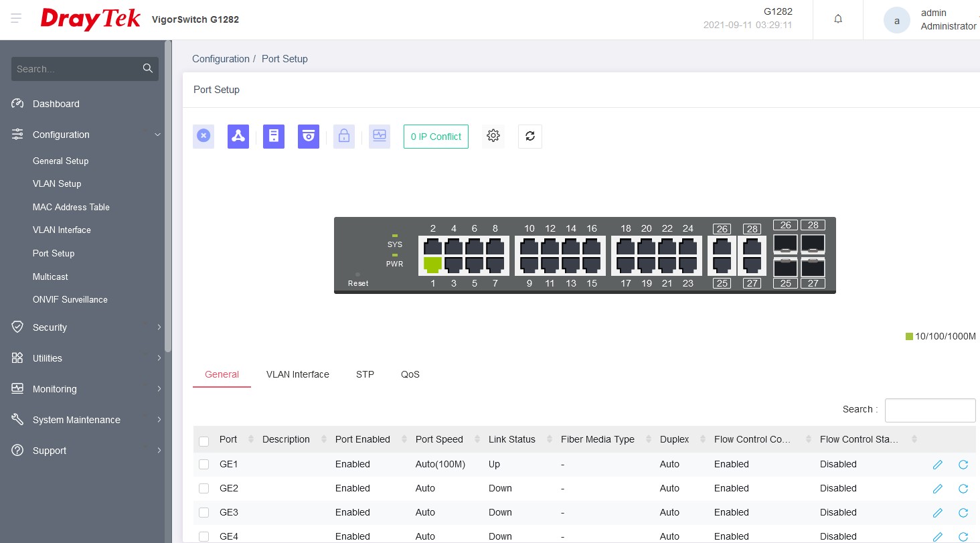Toggle the select-all checkbox in table header
980x543 pixels.
click(x=204, y=441)
